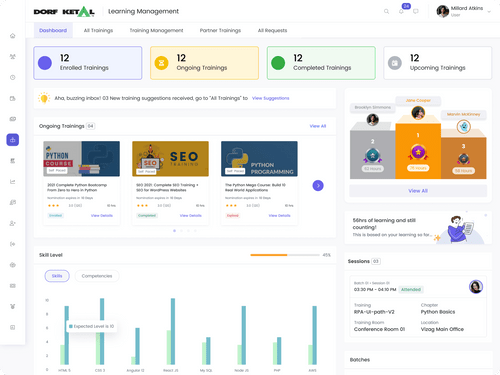
Task: Click the session trainer avatar
Action: point(476,287)
